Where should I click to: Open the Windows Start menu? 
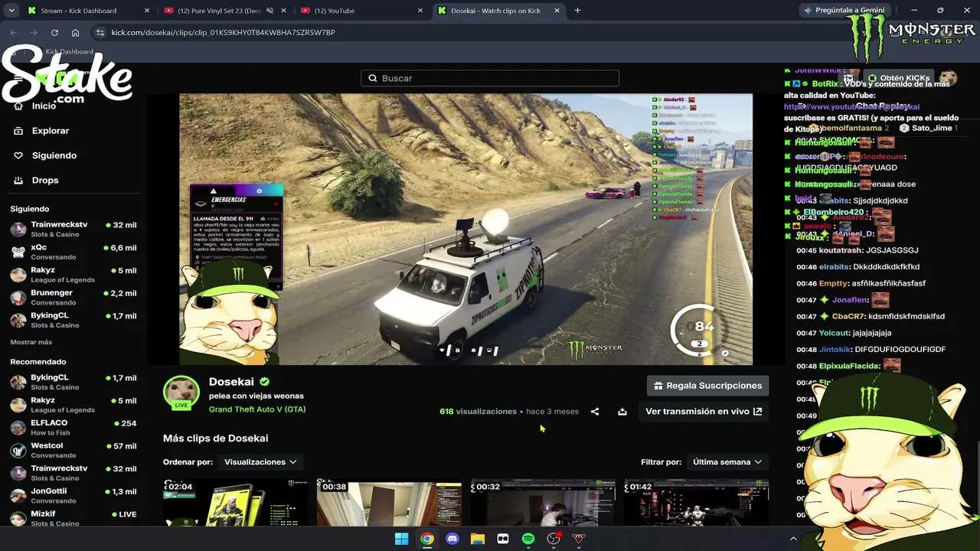pos(401,539)
